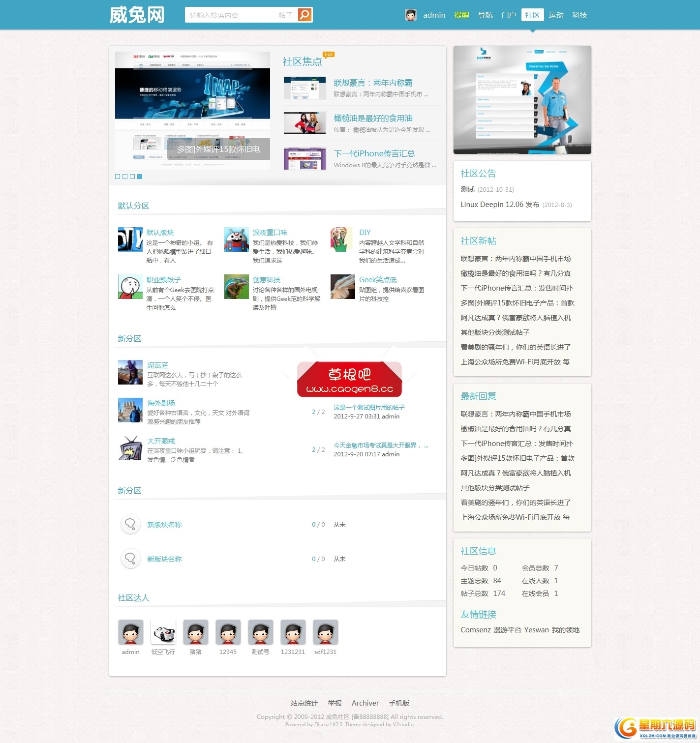Screen dimensions: 700x743
Task: Open the 大开眼戒 television forum icon
Action: (130, 448)
